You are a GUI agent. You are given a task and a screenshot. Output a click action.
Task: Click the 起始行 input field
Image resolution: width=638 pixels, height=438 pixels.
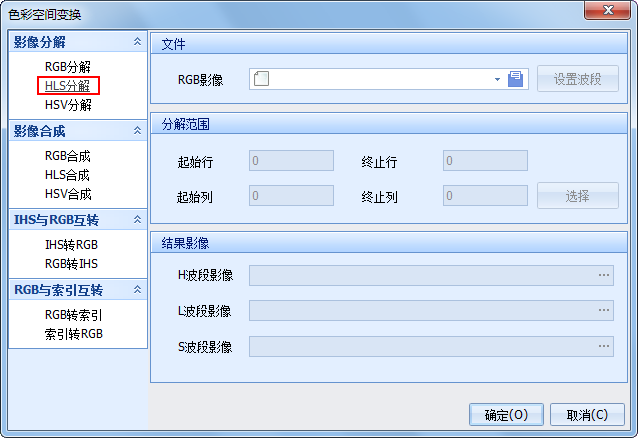(x=291, y=161)
